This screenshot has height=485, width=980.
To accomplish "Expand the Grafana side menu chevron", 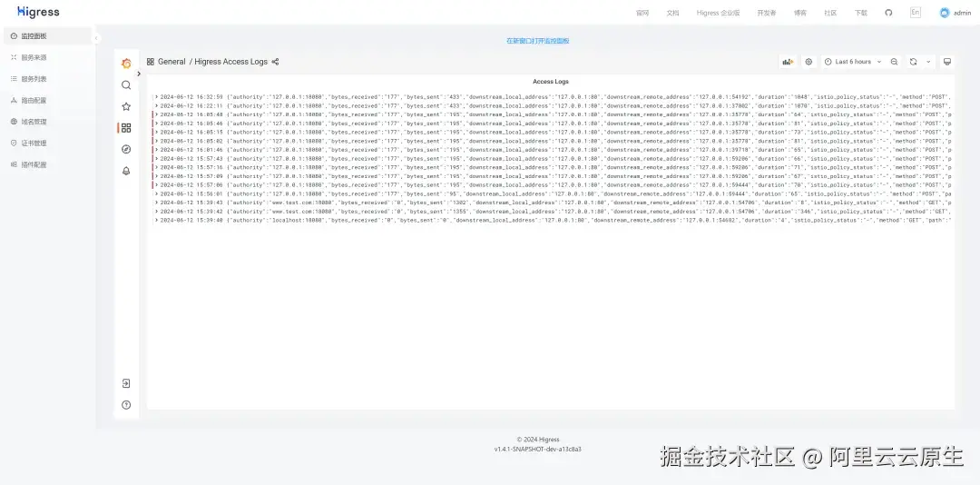I will click(139, 74).
